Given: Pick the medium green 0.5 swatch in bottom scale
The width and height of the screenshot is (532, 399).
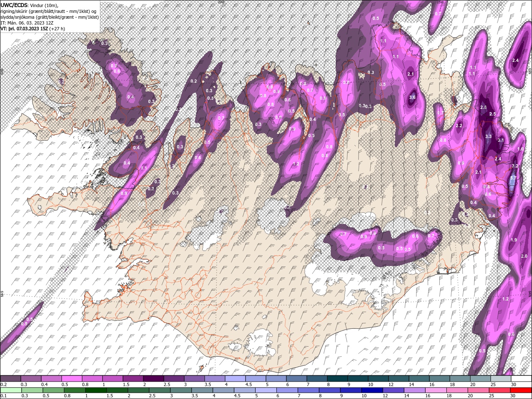Looking at the screenshot, I should pos(53,390).
